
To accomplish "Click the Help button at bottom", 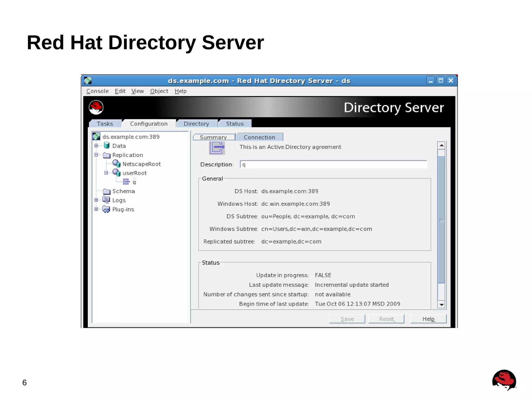I will [428, 319].
